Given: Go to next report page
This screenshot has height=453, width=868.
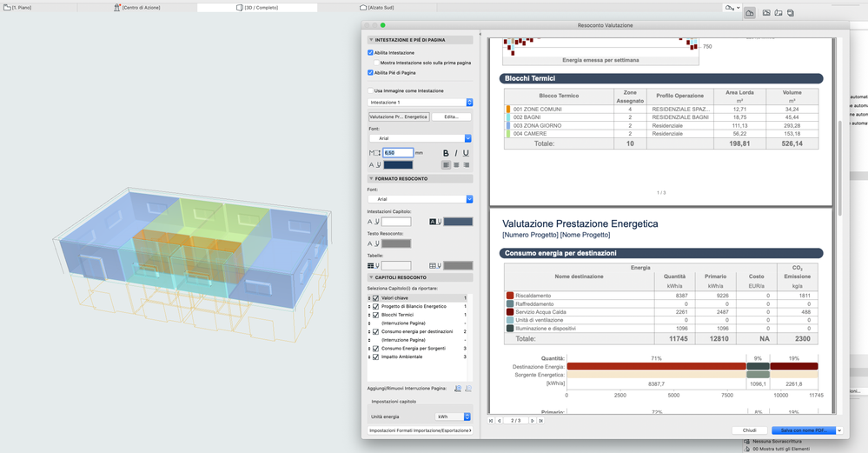Looking at the screenshot, I should click(x=533, y=421).
